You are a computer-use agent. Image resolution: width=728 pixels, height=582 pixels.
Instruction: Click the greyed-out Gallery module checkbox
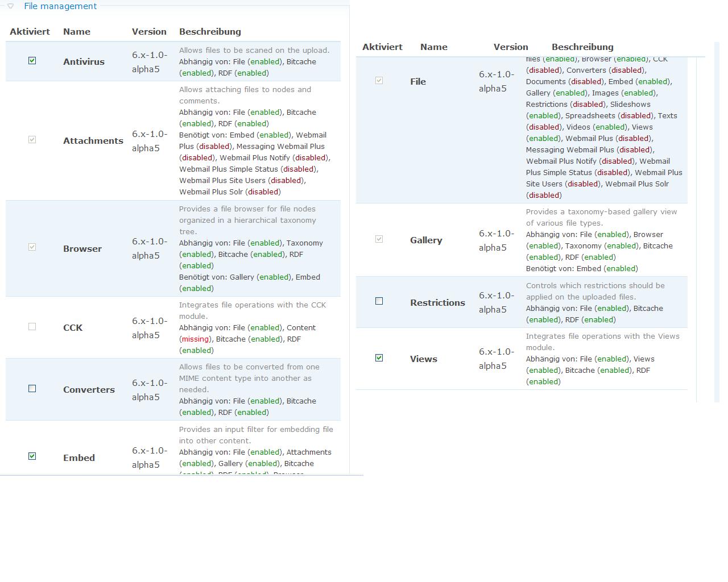379,239
